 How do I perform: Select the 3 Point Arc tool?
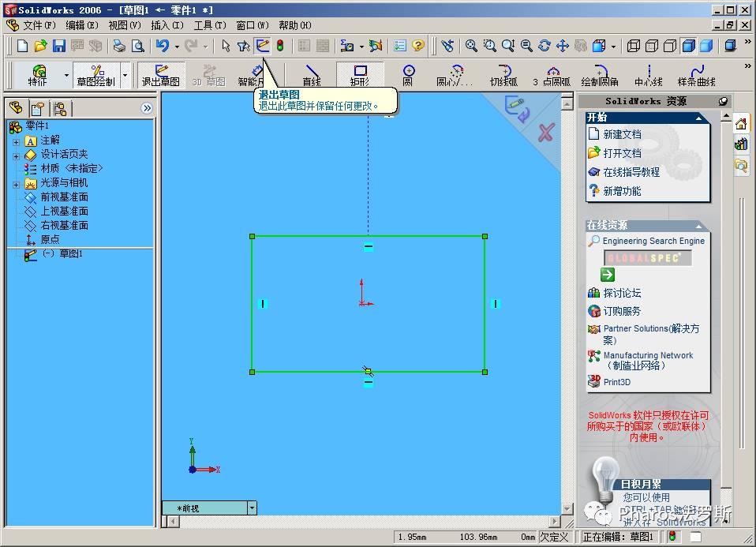[x=552, y=75]
